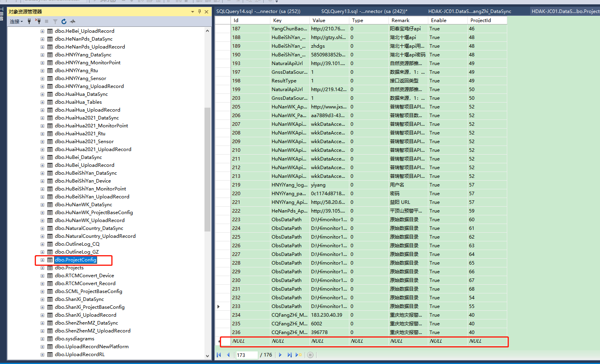Go to previous record arrow
Screen dimensions: 600x364
[x=228, y=355]
